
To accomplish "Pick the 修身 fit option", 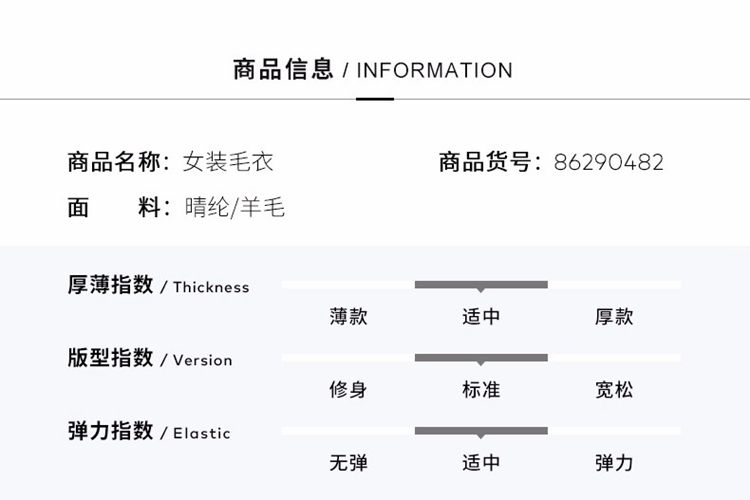I will coord(349,390).
